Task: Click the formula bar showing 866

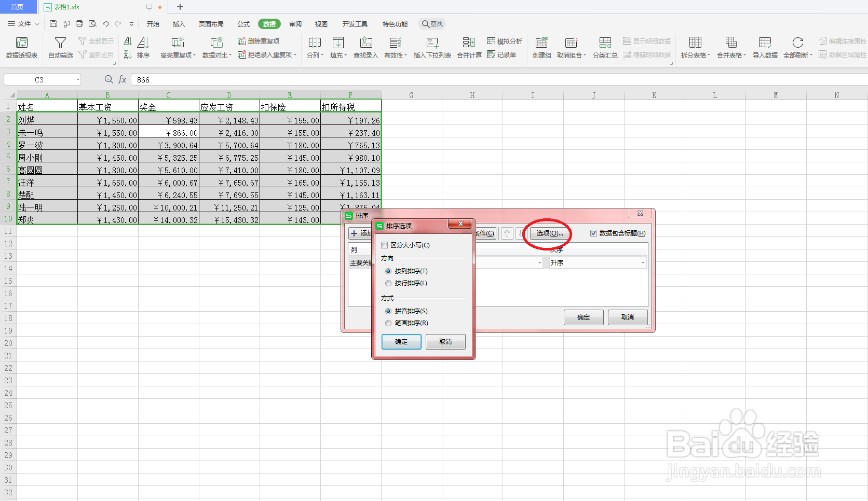Action: coord(498,79)
